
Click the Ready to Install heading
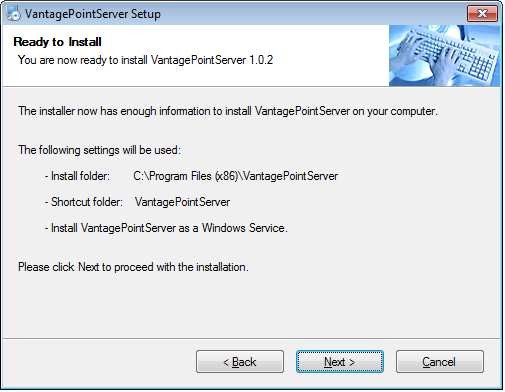tap(57, 42)
